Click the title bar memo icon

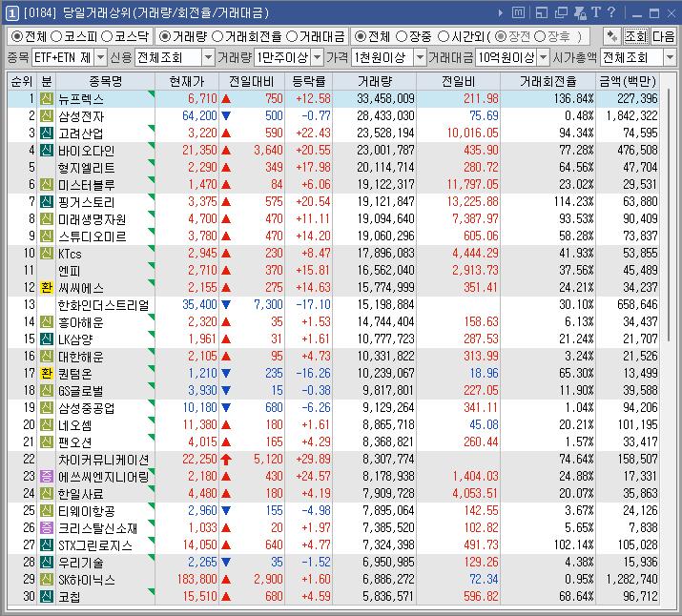pyautogui.click(x=518, y=13)
